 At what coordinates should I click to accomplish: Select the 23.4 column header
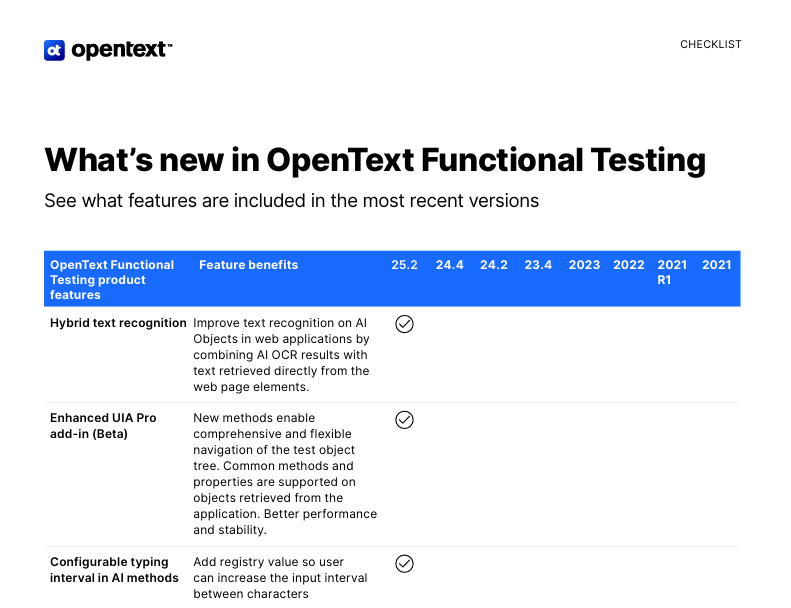[x=538, y=265]
